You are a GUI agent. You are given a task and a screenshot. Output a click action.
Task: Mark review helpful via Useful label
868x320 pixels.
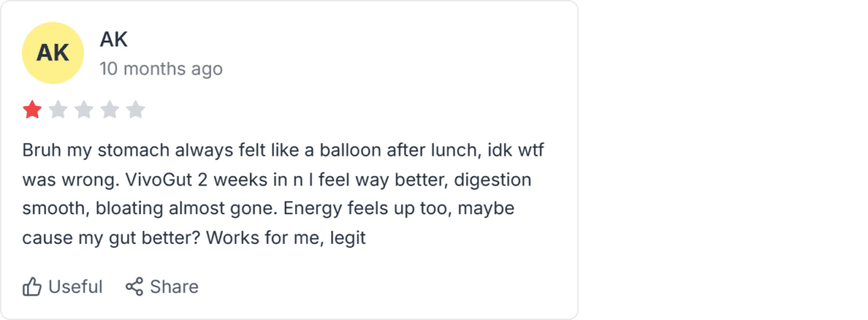(75, 287)
